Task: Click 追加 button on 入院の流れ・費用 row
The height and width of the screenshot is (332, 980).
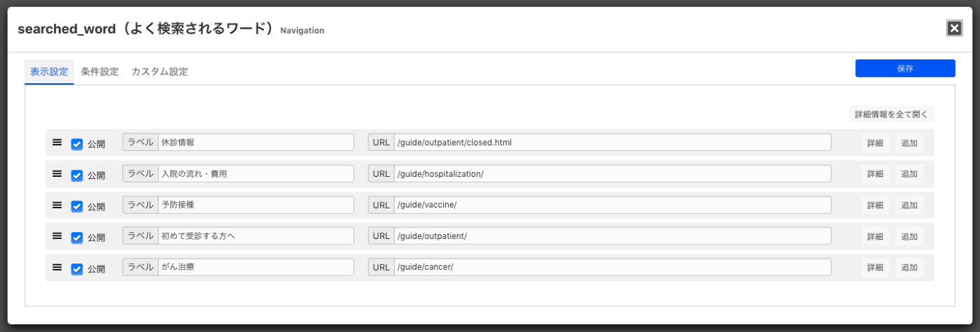Action: [x=909, y=174]
